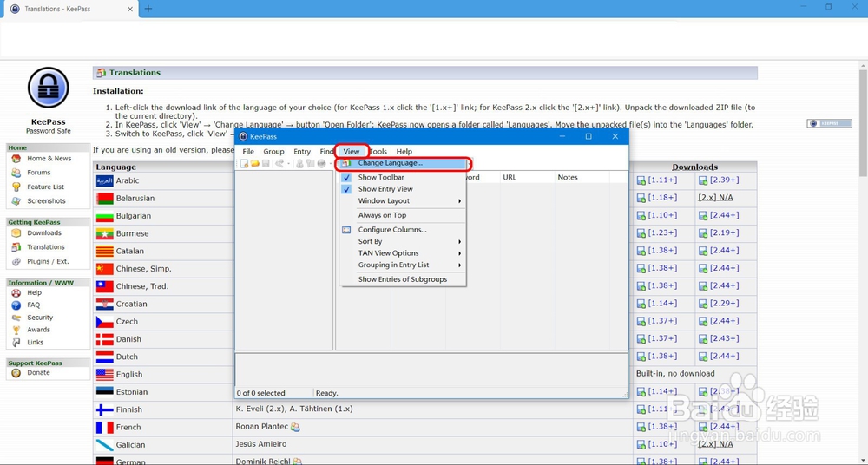Viewport: 868px width, 465px height.
Task: Download the Bulgarian [1.10+] translation
Action: click(662, 215)
